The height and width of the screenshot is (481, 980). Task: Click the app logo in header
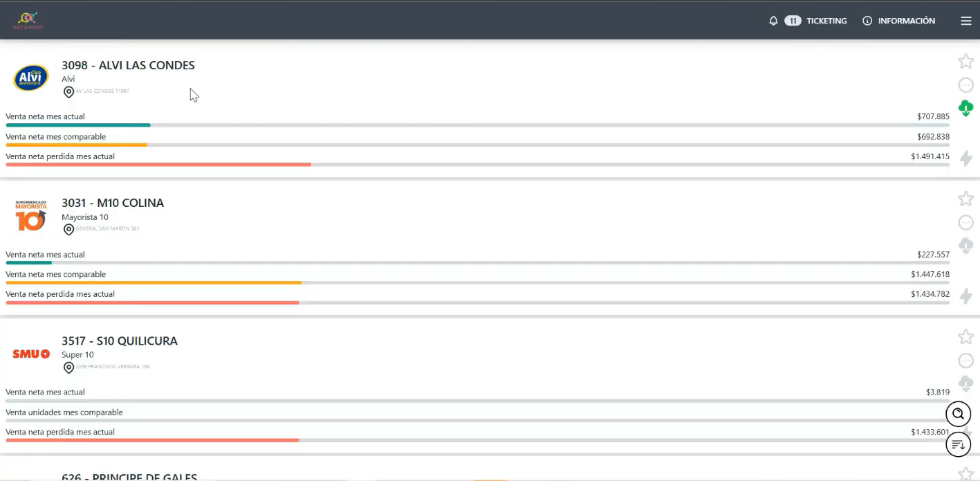(x=28, y=20)
